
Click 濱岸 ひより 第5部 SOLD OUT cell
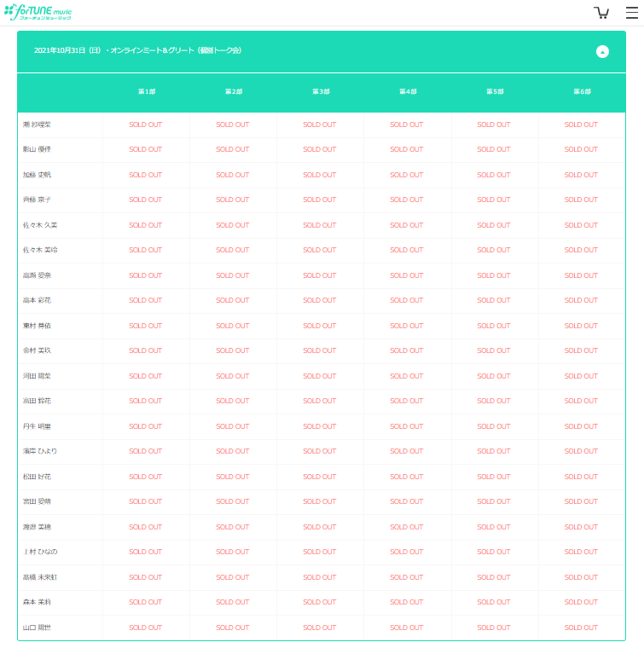click(493, 451)
